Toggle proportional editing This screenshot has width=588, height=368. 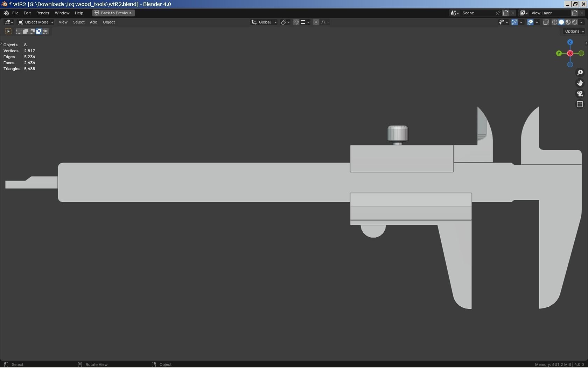click(316, 22)
